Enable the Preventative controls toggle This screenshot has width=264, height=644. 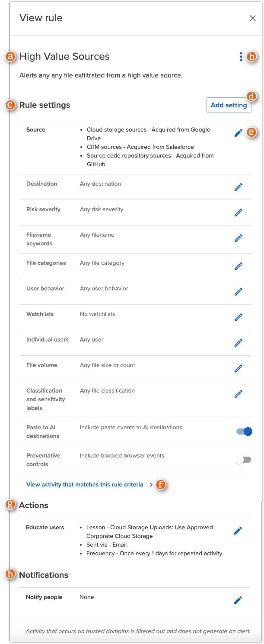(x=243, y=460)
